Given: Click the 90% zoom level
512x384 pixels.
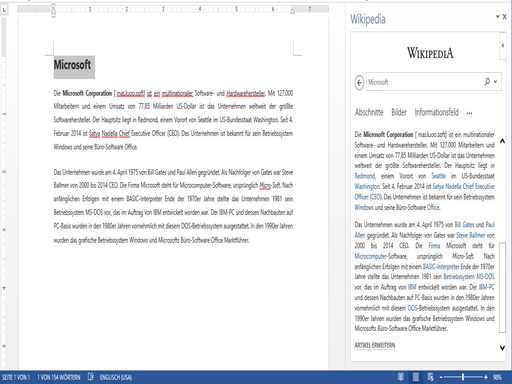Looking at the screenshot, I should [x=497, y=377].
